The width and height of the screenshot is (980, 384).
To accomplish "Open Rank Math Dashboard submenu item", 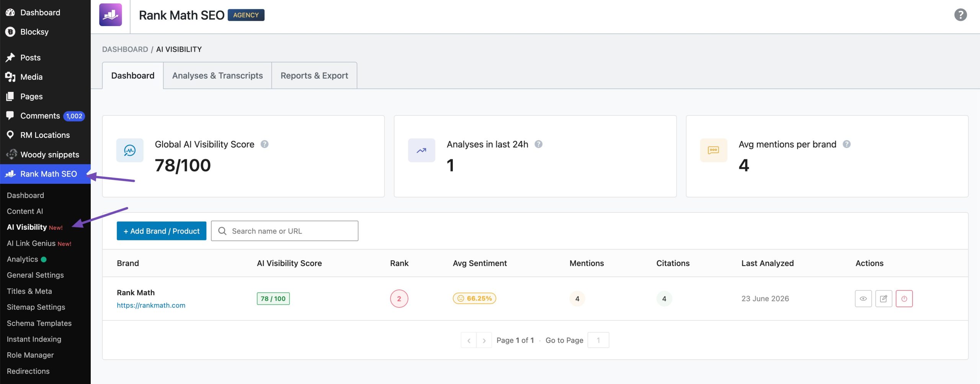I will pyautogui.click(x=25, y=195).
